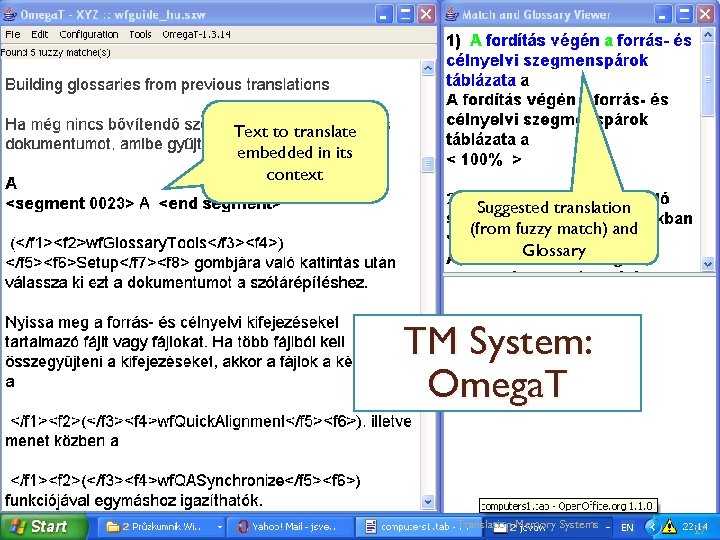The height and width of the screenshot is (540, 720).
Task: Open the File menu in OmegaT
Action: 12,34
